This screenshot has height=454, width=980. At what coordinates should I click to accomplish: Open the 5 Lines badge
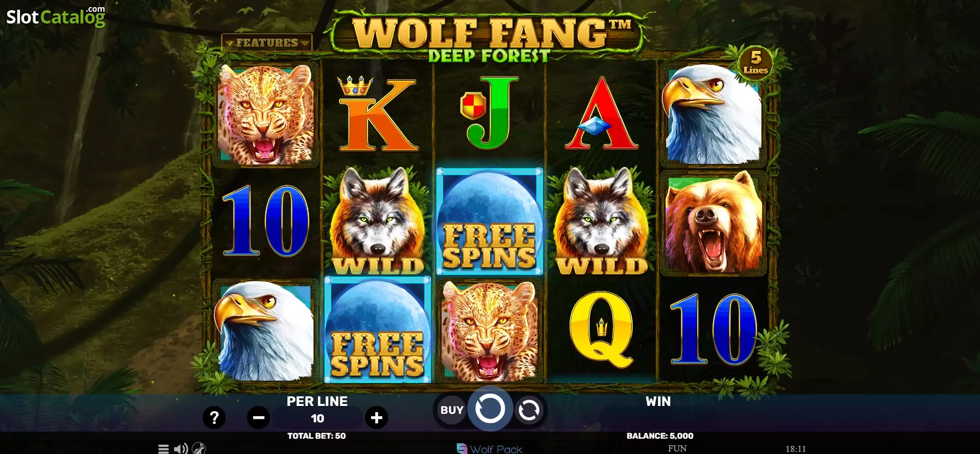(x=755, y=62)
